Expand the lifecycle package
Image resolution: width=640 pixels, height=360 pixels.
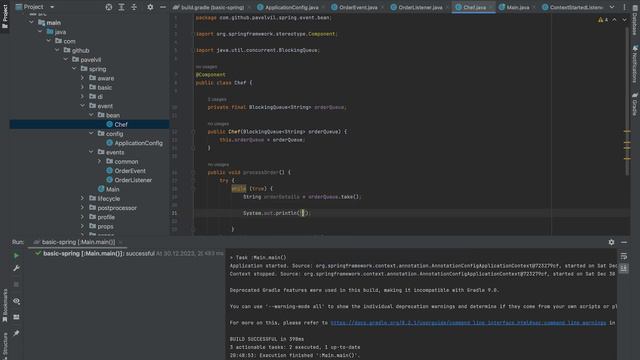click(82, 198)
